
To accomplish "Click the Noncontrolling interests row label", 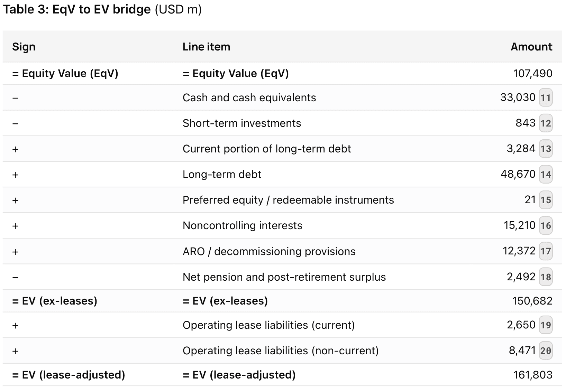I will click(242, 226).
